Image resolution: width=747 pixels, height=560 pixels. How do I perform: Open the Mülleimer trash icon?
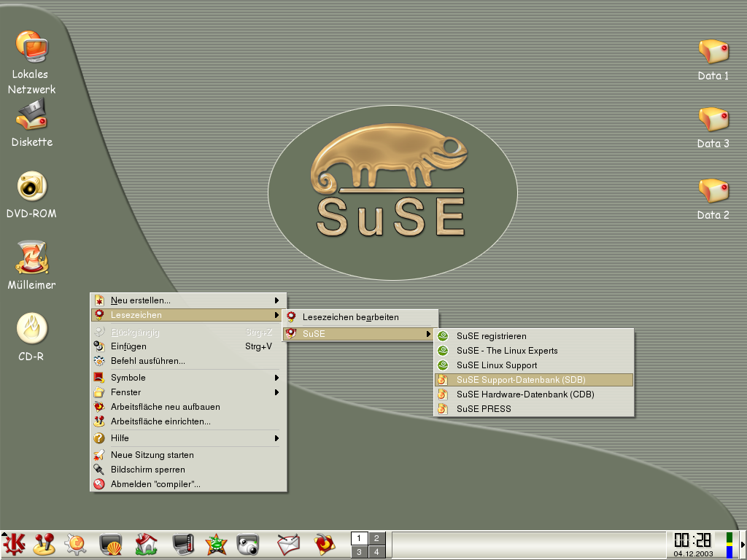[x=32, y=257]
